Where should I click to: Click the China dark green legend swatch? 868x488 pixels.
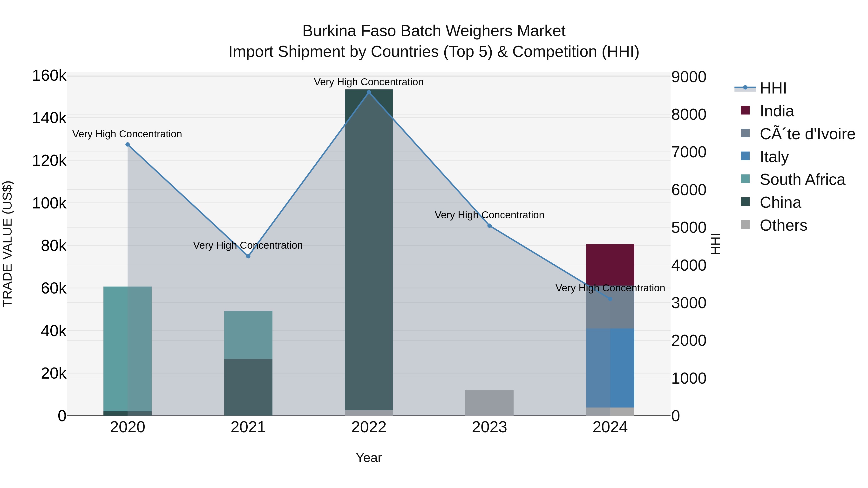point(745,202)
